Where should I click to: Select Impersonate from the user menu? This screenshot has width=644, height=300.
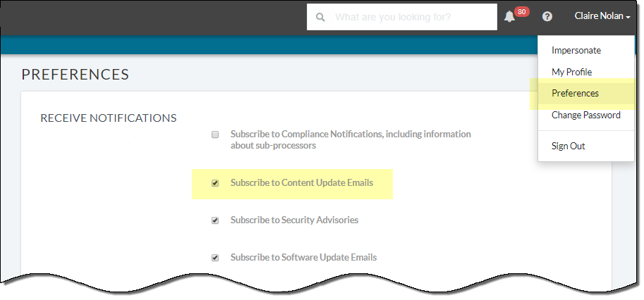[576, 51]
